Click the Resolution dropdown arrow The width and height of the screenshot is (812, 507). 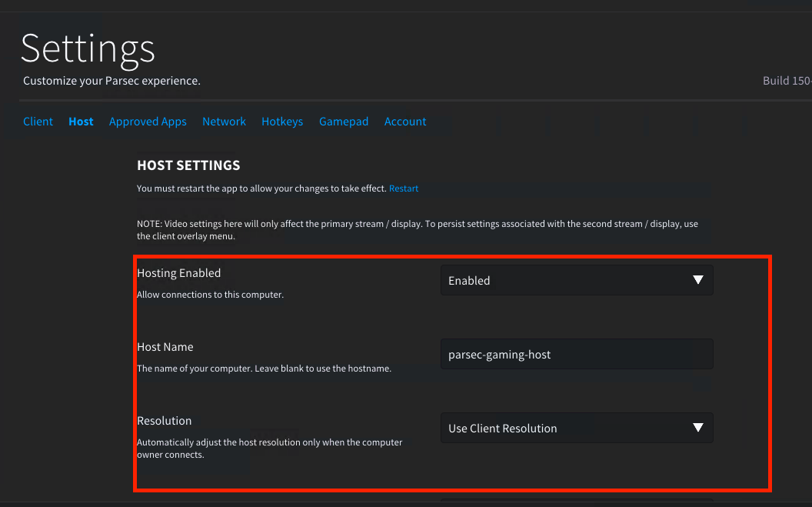697,428
